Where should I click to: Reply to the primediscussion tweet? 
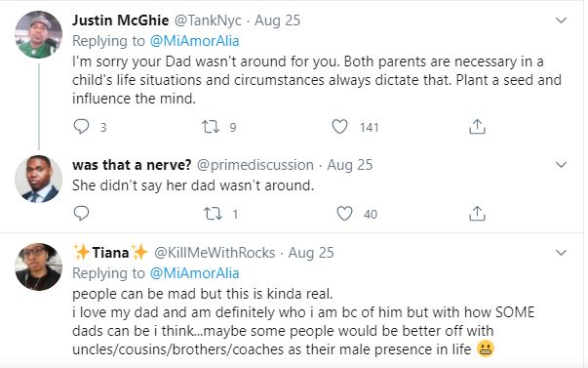click(x=81, y=214)
